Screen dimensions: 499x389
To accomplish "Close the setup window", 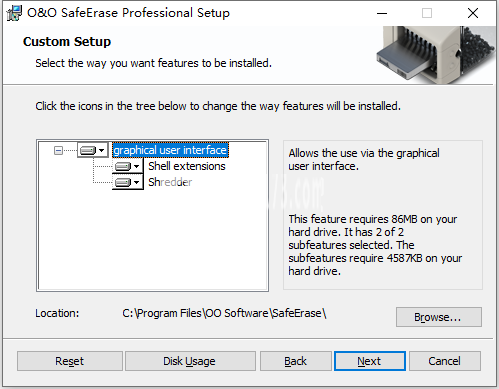I will pyautogui.click(x=473, y=13).
